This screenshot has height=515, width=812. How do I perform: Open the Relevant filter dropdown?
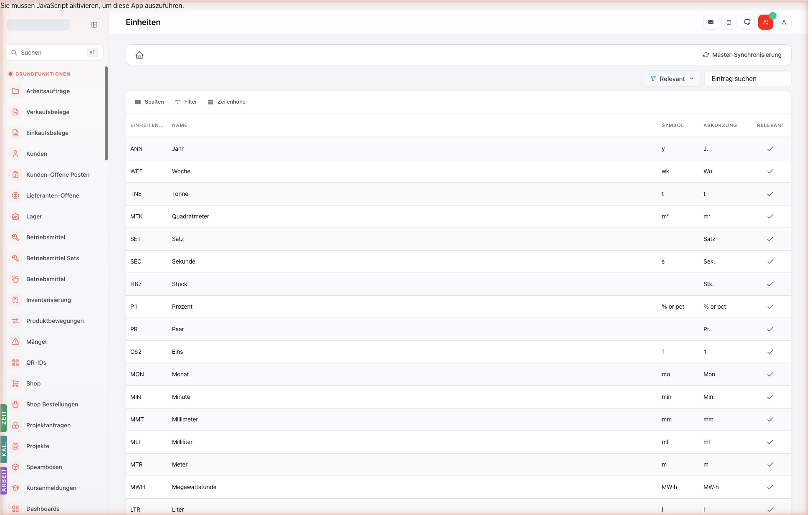pyautogui.click(x=672, y=79)
